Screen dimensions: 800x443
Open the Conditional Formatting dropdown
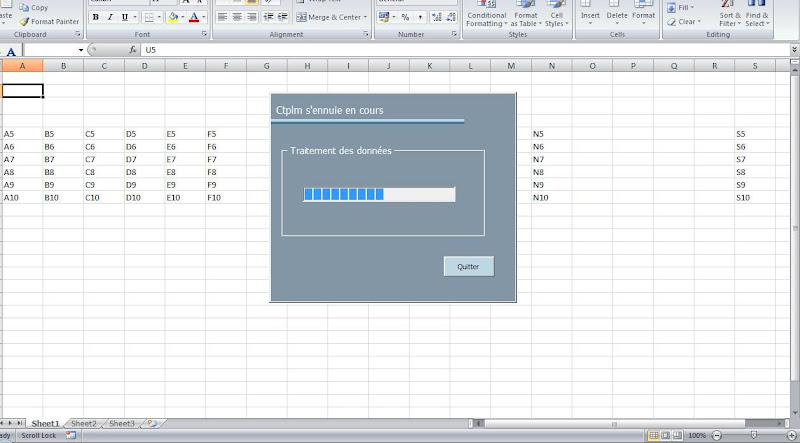coord(486,17)
